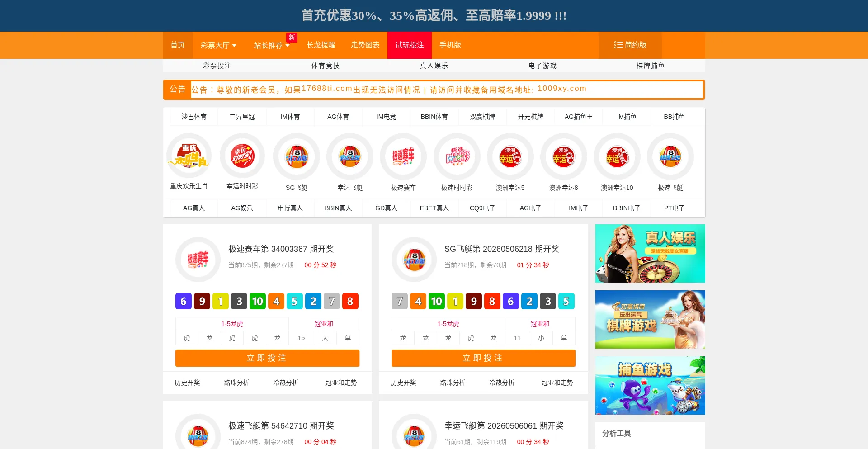
Task: Expand the 站长推荐 dropdown menu
Action: point(272,45)
